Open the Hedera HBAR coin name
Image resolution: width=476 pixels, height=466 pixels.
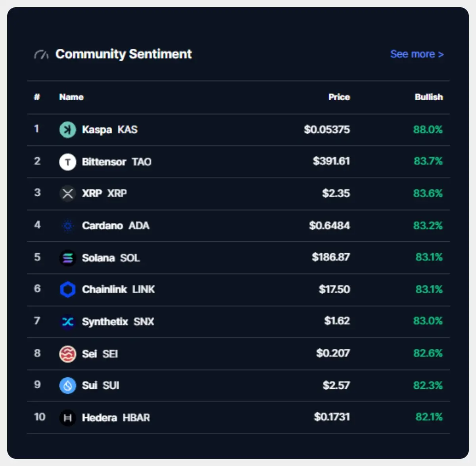(x=116, y=418)
